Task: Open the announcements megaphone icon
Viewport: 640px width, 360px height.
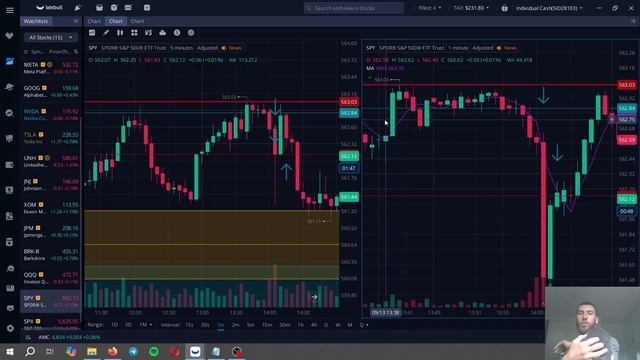Action: click(78, 7)
